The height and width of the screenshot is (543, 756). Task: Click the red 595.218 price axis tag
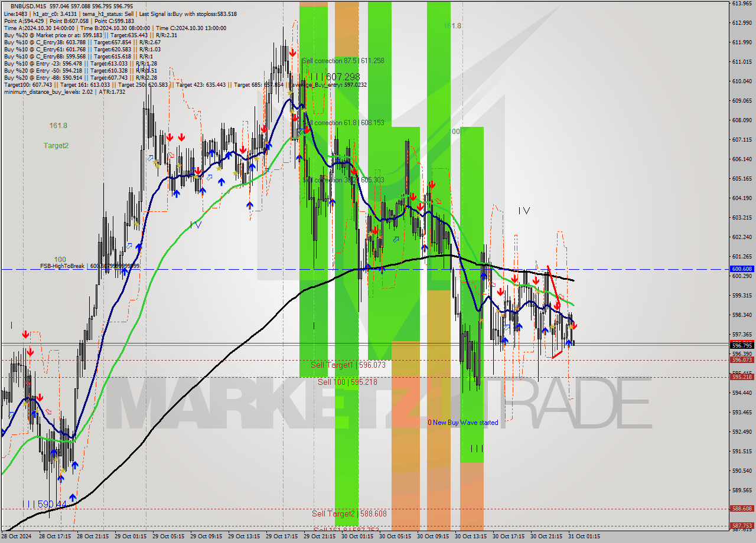click(742, 377)
